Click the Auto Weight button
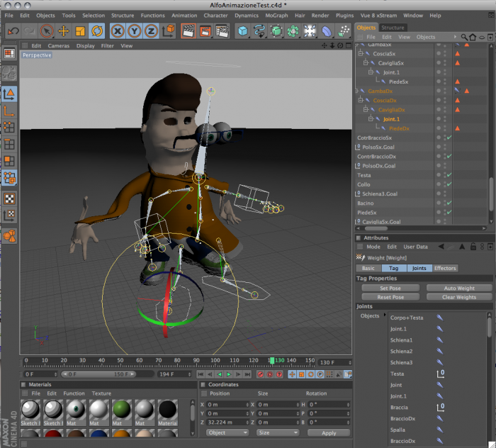The height and width of the screenshot is (448, 496). 458,288
